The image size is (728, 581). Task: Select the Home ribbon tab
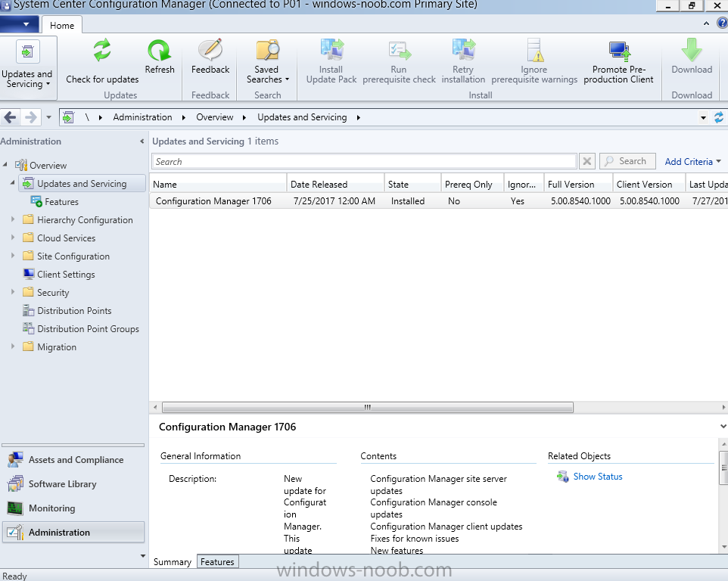(x=62, y=26)
